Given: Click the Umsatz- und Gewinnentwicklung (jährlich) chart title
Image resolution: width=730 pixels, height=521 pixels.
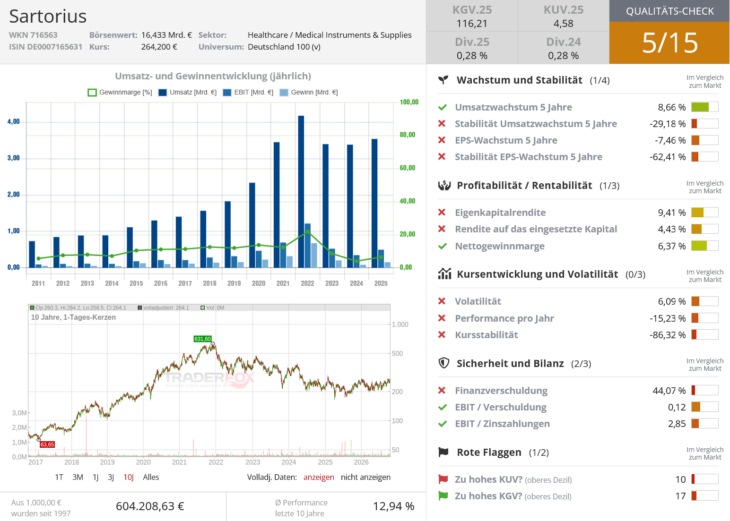Looking at the screenshot, I should point(213,76).
